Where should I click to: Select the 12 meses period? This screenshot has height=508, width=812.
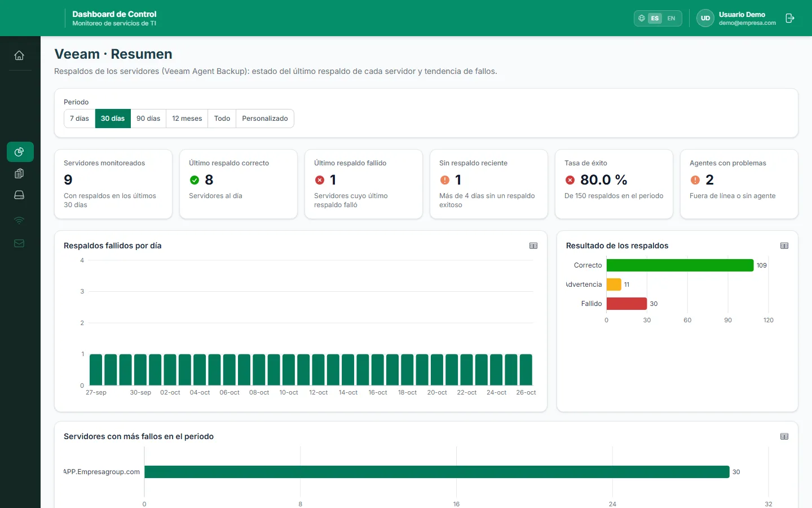[187, 119]
